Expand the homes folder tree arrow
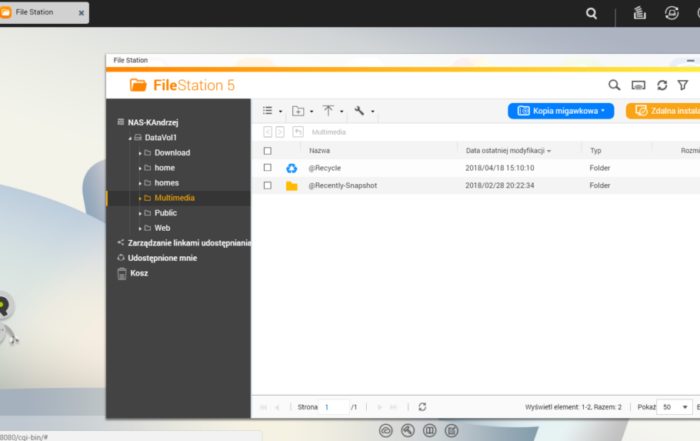The width and height of the screenshot is (700, 441). point(140,183)
